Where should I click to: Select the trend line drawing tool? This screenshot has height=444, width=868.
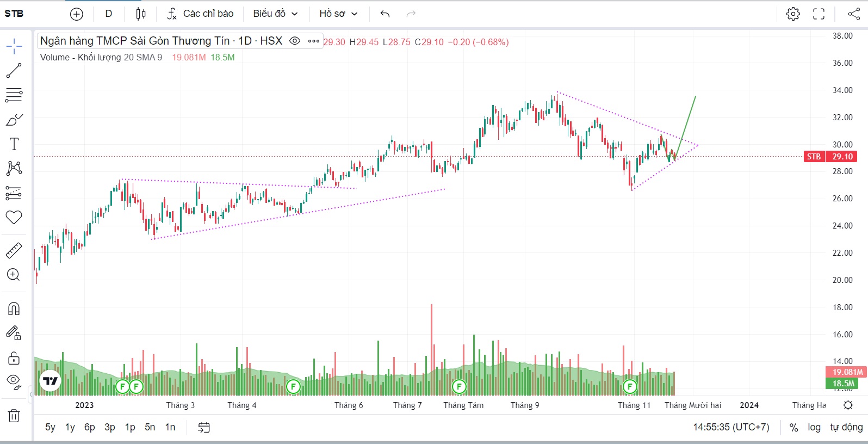tap(14, 71)
